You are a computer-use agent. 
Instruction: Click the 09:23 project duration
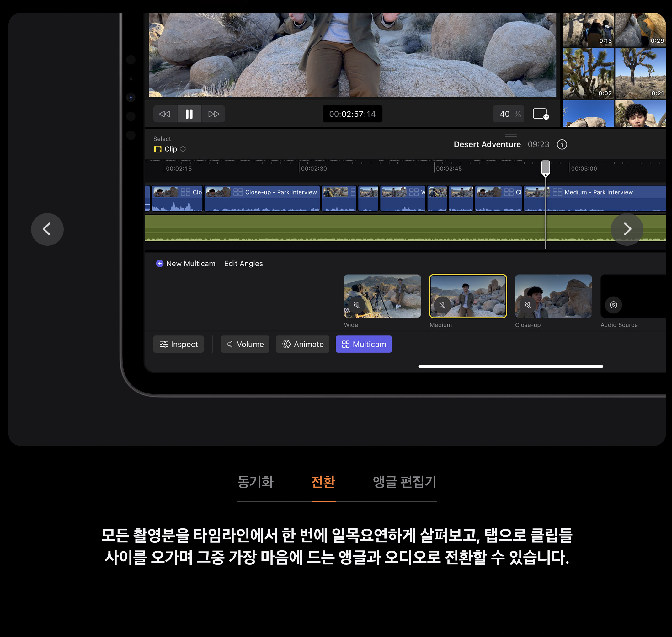point(538,144)
